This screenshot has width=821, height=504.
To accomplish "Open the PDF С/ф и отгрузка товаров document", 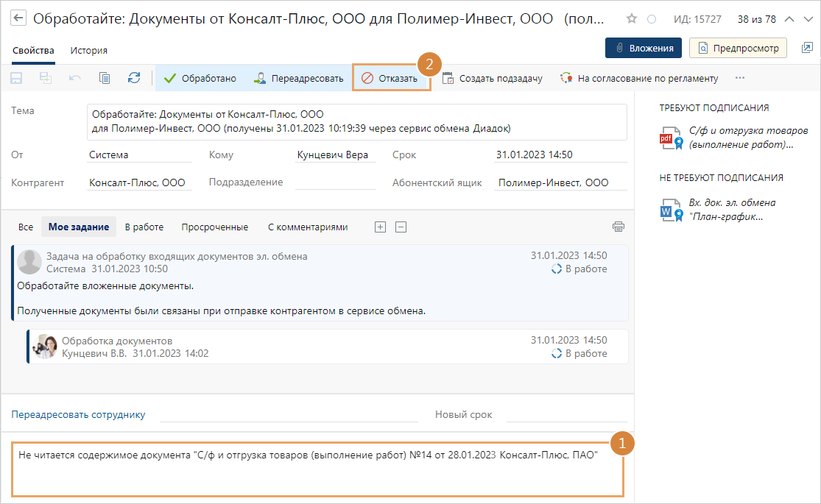I will click(740, 138).
